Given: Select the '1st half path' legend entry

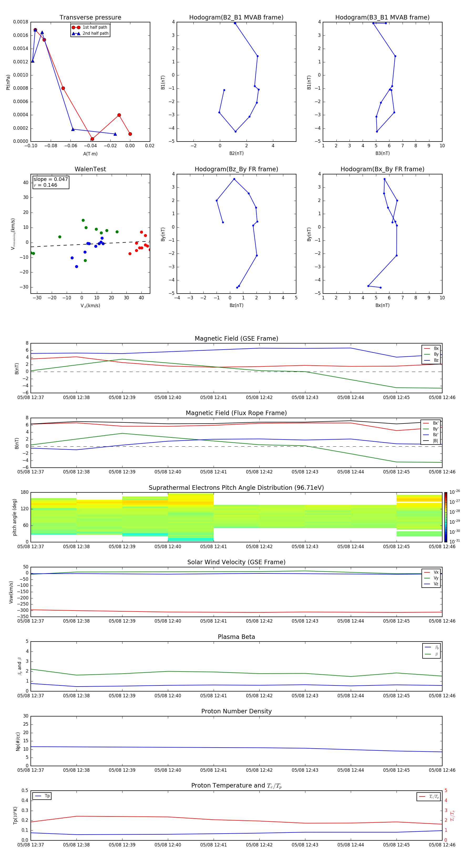Looking at the screenshot, I should pos(90,27).
